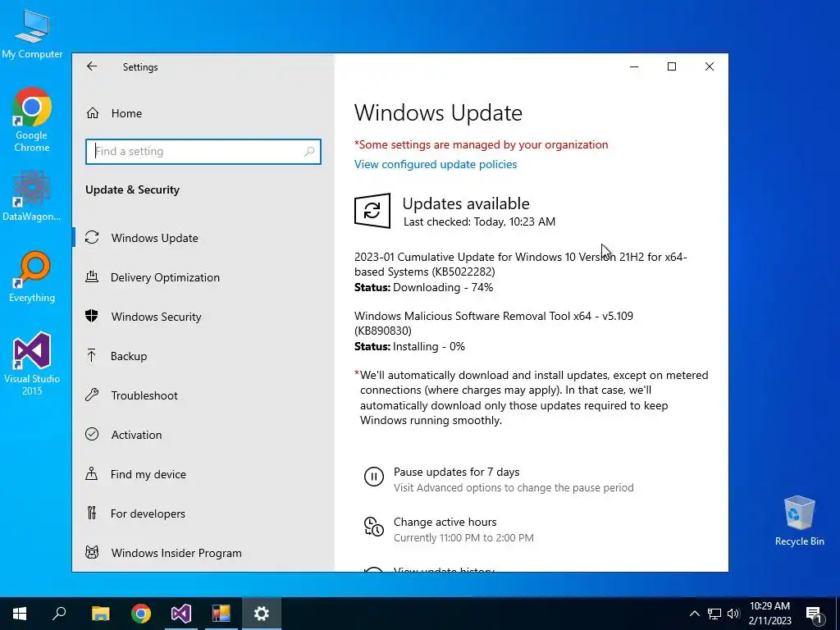Click the KB5022282 cumulative update text
The height and width of the screenshot is (630, 840).
(521, 264)
